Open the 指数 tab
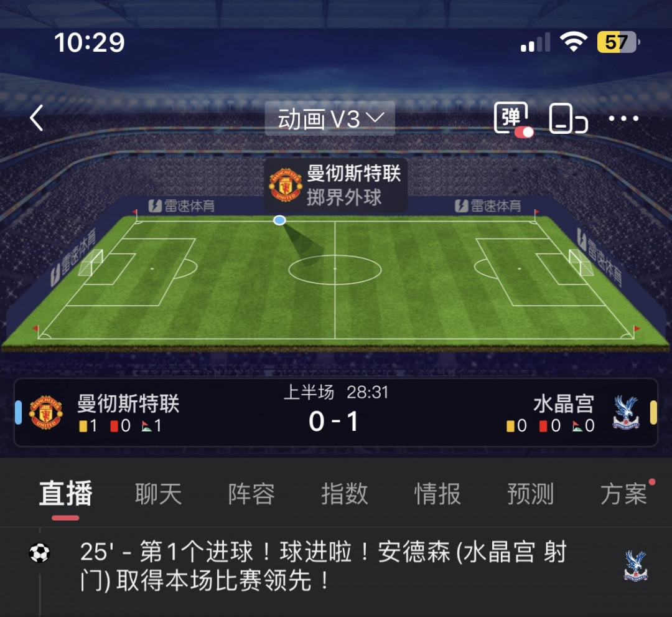Image resolution: width=672 pixels, height=617 pixels. click(x=345, y=494)
